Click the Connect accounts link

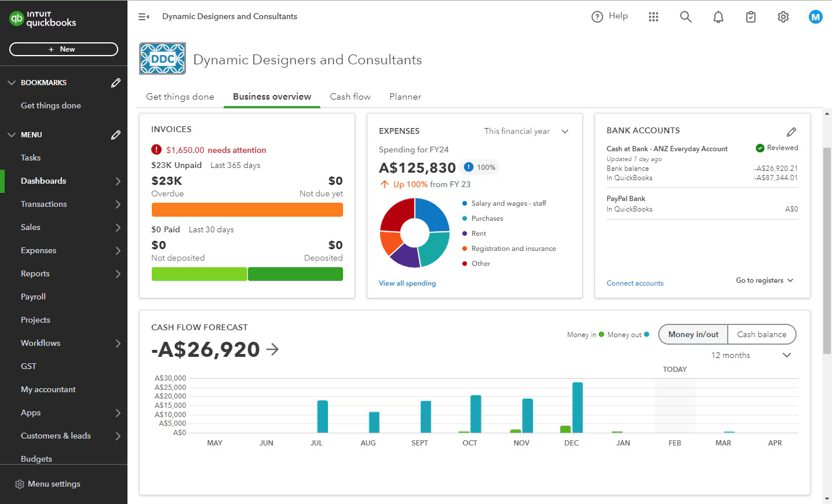(634, 283)
